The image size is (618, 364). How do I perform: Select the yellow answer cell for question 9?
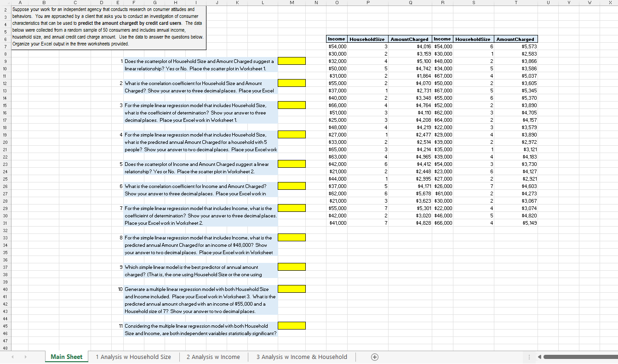[292, 267]
